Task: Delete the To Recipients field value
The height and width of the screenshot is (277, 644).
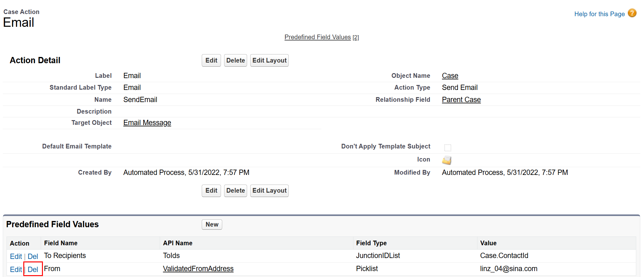Action: point(33,256)
